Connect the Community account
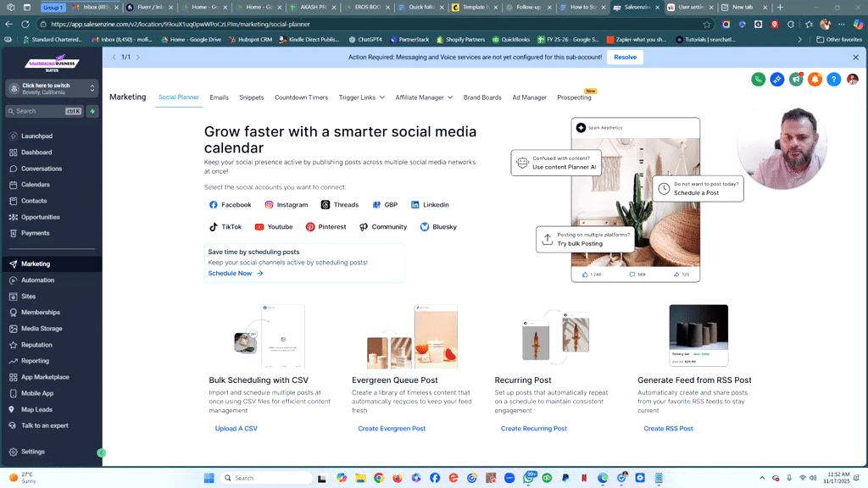 point(383,227)
